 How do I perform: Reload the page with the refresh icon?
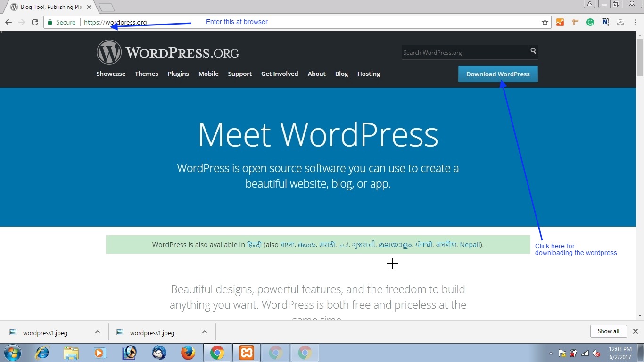(34, 22)
